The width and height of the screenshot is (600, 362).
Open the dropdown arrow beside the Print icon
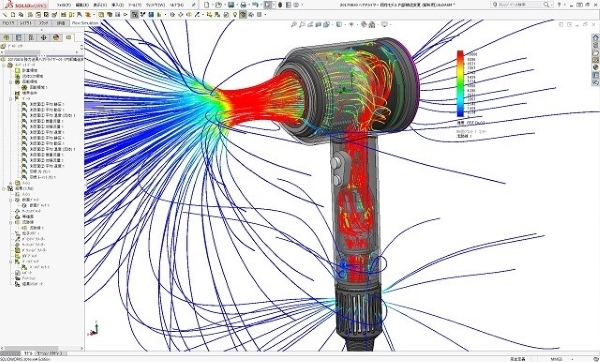[x=249, y=5]
